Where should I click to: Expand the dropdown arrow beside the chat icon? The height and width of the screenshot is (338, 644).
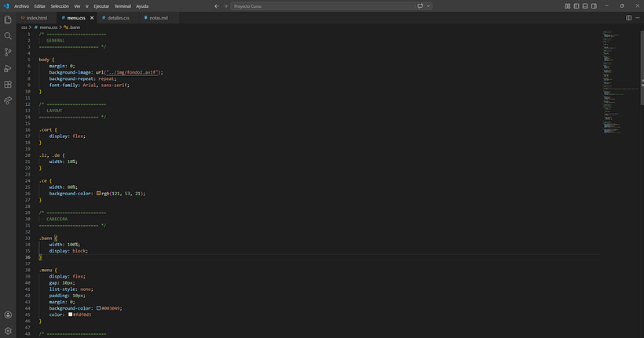pos(428,6)
